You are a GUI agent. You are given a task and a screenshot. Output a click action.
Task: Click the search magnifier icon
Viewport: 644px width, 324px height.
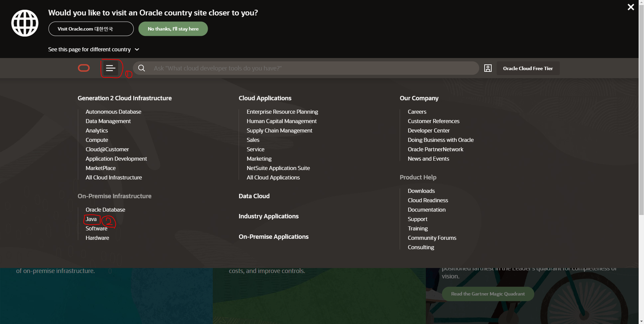(142, 68)
